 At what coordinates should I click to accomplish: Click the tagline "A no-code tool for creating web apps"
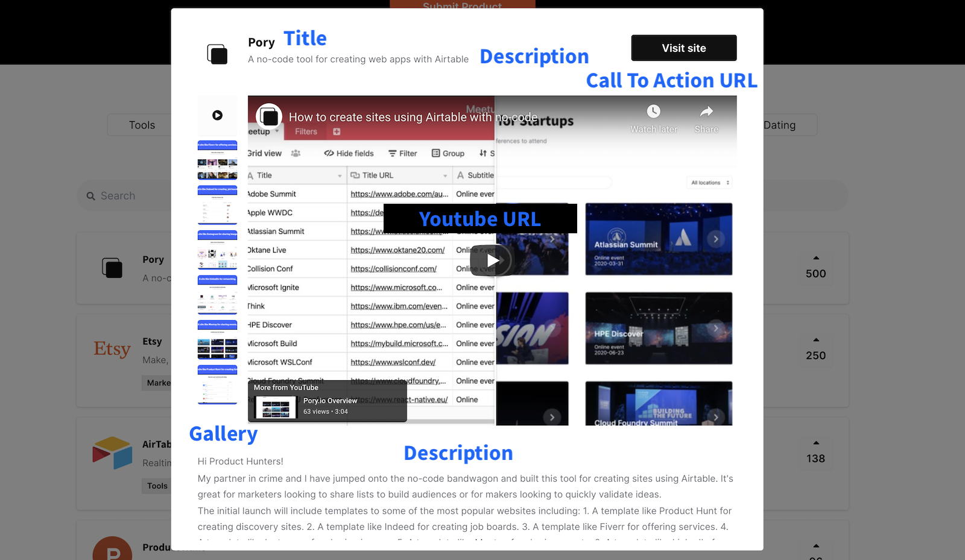(x=358, y=59)
